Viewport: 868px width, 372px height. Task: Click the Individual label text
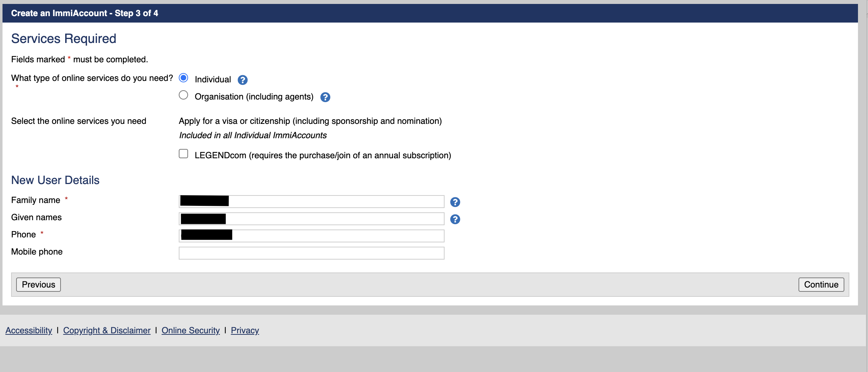tap(213, 79)
